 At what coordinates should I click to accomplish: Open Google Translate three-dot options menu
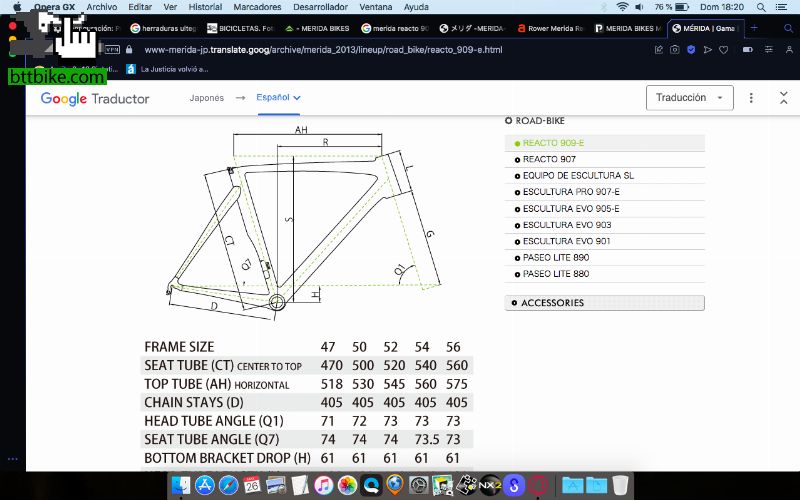(752, 98)
